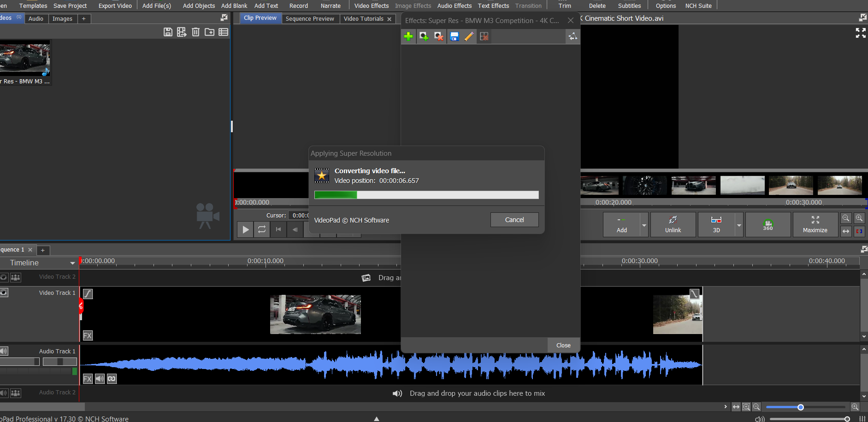Click the blue floppy save effect chain icon

point(454,36)
